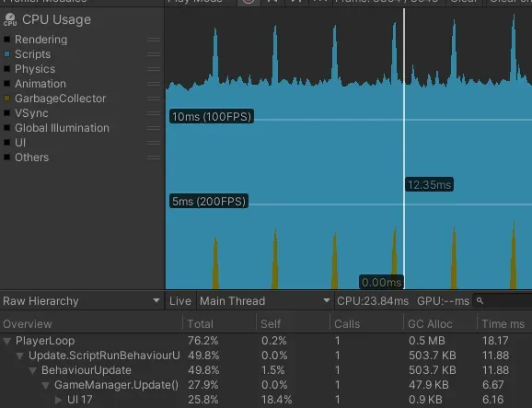Disable the Scripts category color box

[6, 54]
